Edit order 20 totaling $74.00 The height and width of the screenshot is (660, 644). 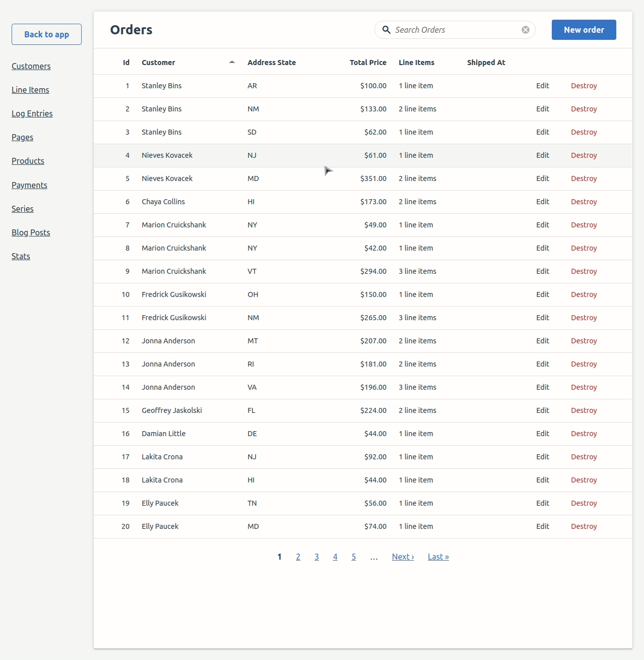[x=543, y=526]
